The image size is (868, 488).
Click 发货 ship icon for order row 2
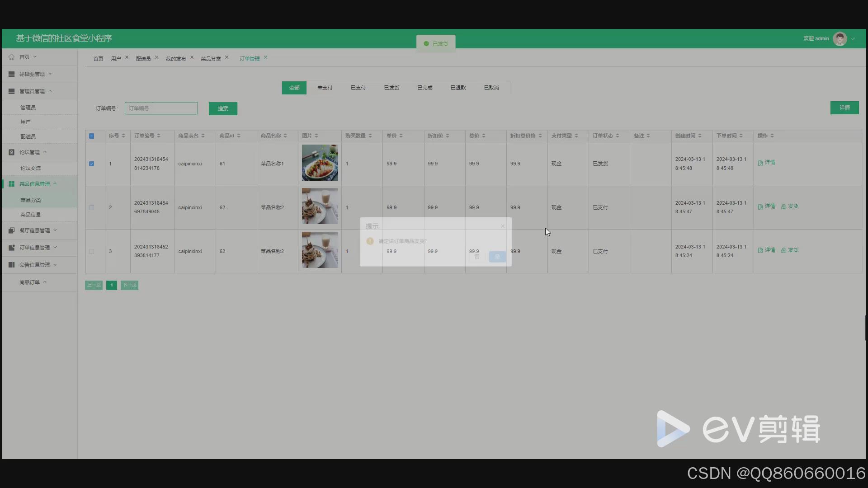pyautogui.click(x=783, y=206)
